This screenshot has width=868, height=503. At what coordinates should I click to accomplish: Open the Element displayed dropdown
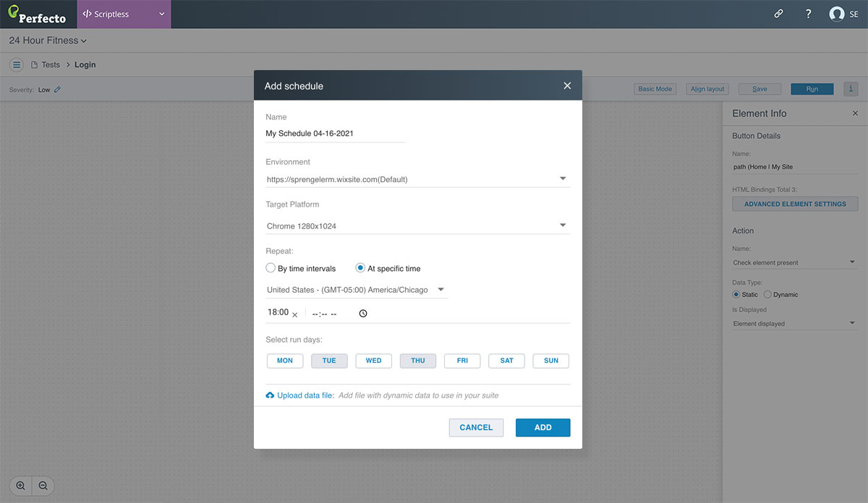(795, 323)
